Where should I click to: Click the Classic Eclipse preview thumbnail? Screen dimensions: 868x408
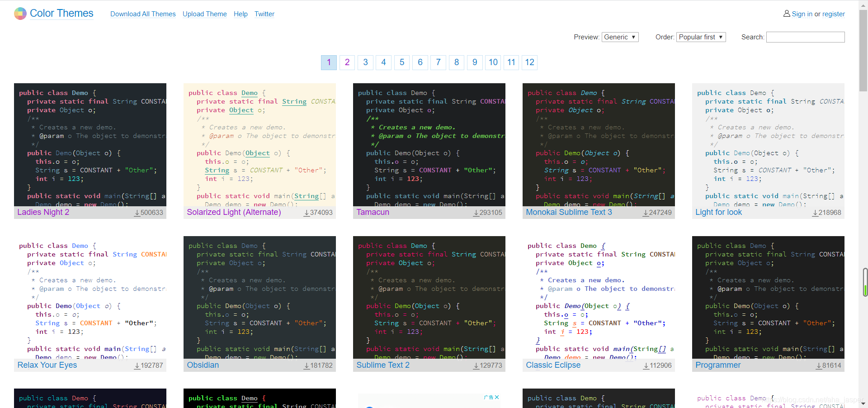(599, 298)
